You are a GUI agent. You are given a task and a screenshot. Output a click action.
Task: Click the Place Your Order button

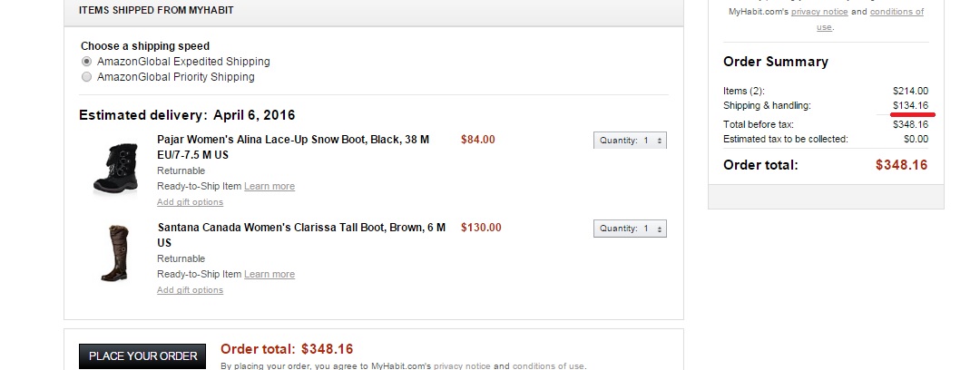tap(142, 355)
